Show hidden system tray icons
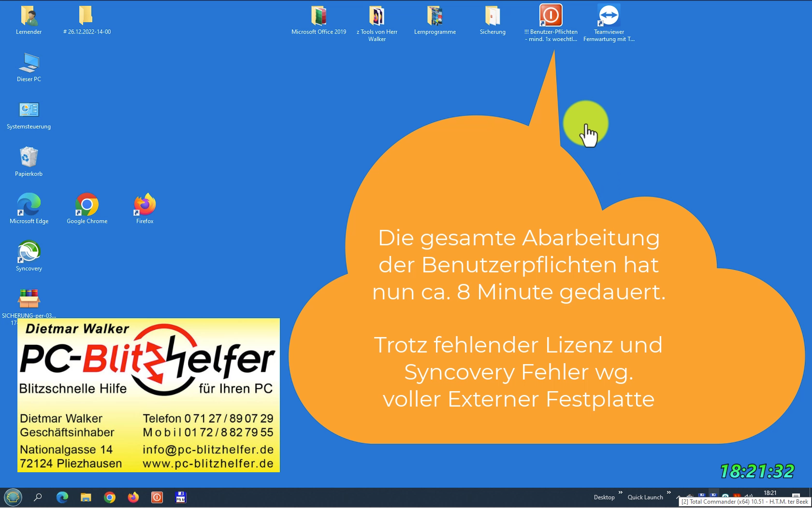Image resolution: width=812 pixels, height=508 pixels. click(678, 497)
